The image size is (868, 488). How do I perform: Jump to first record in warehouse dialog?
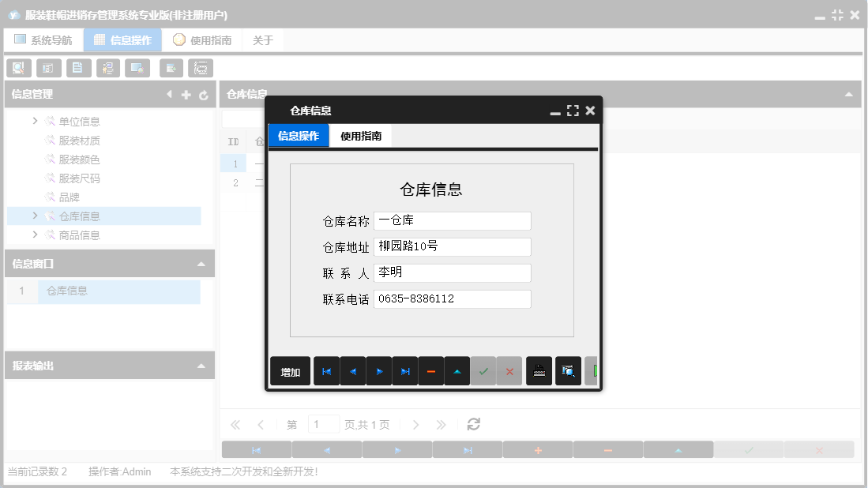click(326, 370)
